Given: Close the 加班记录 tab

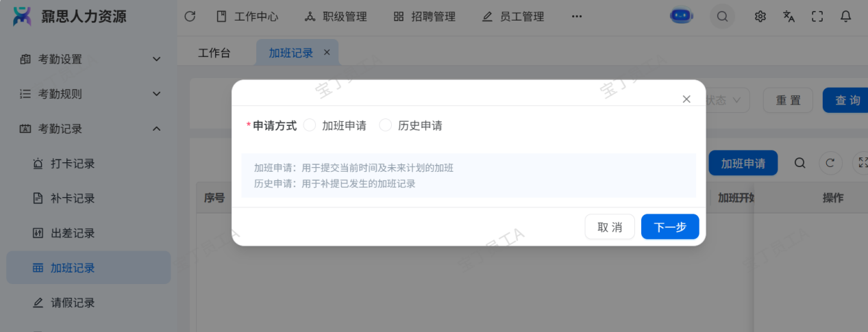Looking at the screenshot, I should pos(327,52).
